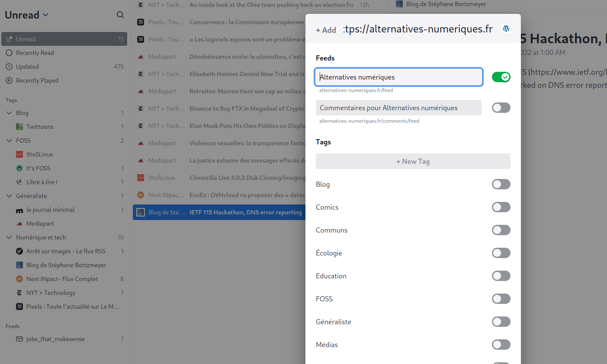Create a tag with + New Tag
Screen dimensions: 607x364
[413, 161]
